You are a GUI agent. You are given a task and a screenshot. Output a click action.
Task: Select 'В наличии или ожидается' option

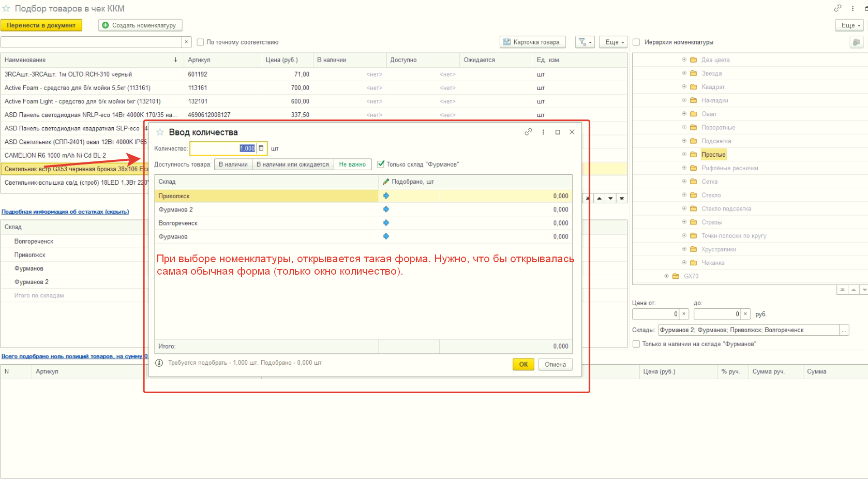[292, 164]
